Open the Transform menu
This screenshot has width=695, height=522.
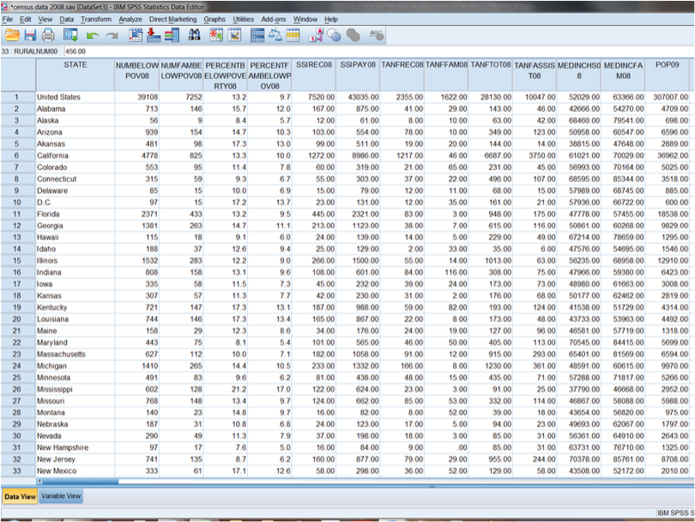(x=96, y=19)
